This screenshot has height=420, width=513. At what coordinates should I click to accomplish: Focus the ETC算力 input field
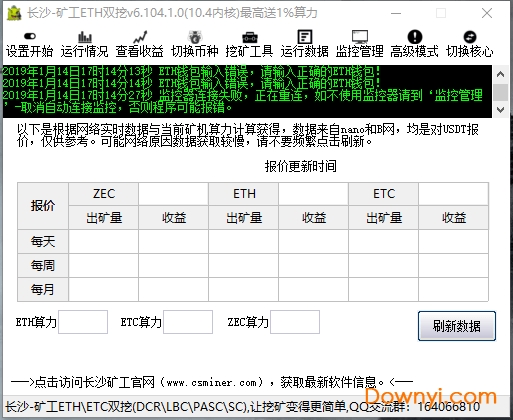(188, 322)
